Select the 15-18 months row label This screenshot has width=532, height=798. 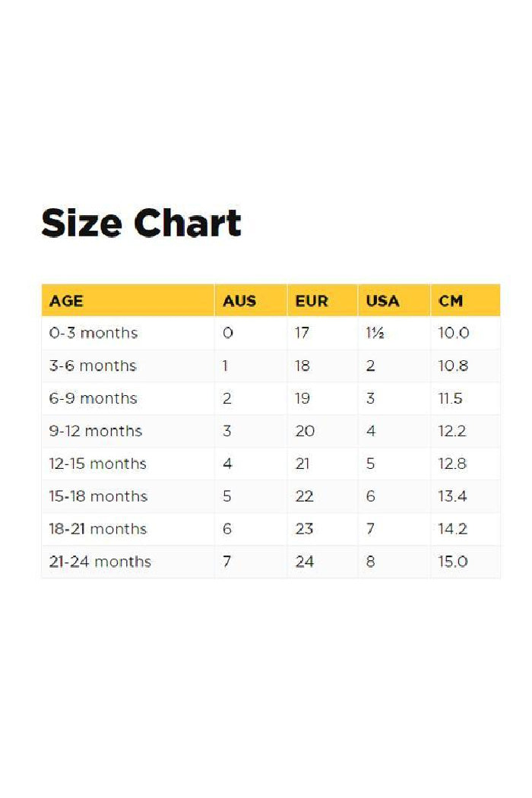[x=98, y=496]
